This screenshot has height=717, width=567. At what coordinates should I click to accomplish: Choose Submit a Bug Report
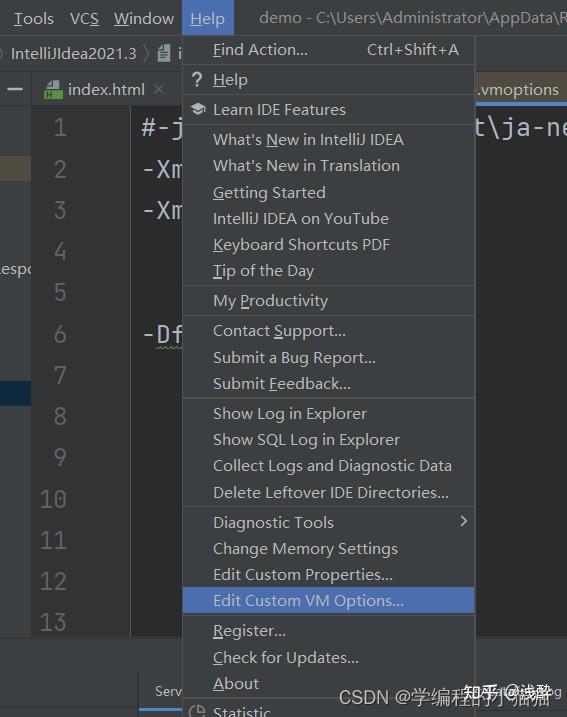(x=328, y=358)
